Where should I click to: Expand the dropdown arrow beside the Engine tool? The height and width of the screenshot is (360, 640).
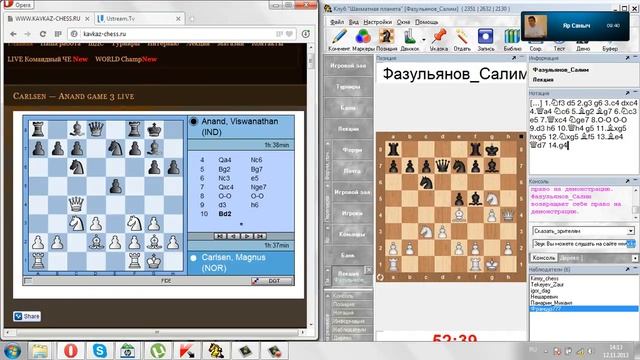pos(424,40)
